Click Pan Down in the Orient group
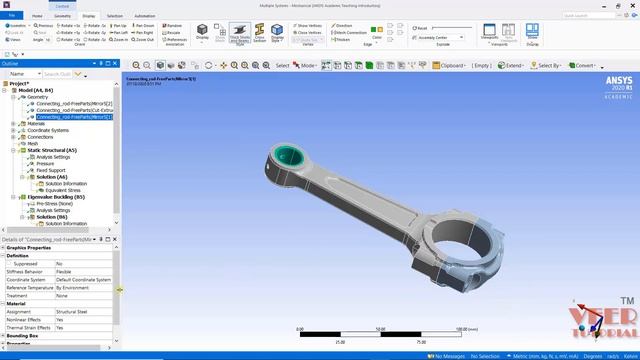The width and height of the screenshot is (640, 360). pyautogui.click(x=143, y=26)
